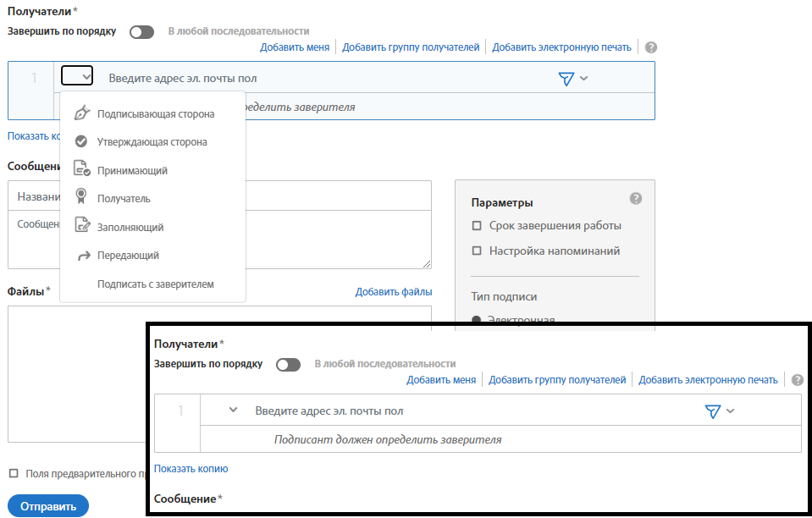Toggle 'Завершить по порядку' switch in main form

(x=142, y=32)
